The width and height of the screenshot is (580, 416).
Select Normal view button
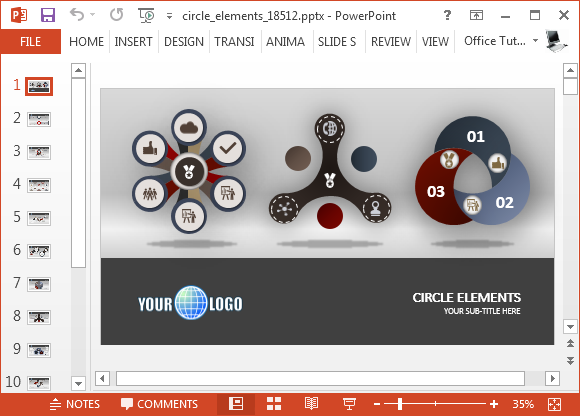click(x=236, y=404)
